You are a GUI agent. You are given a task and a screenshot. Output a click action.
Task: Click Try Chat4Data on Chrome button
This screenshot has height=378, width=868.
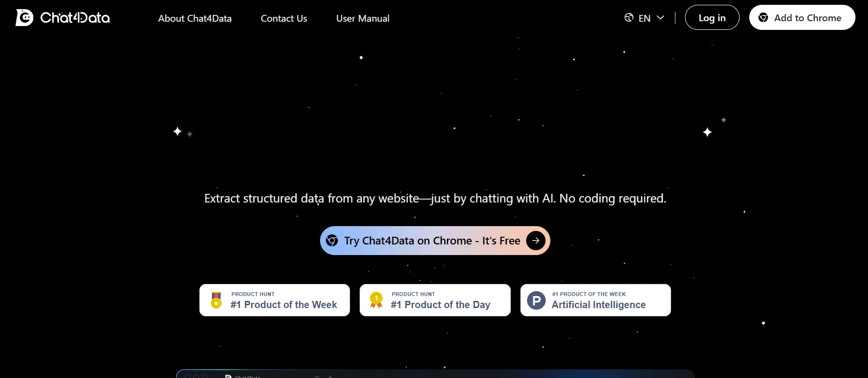tap(435, 241)
